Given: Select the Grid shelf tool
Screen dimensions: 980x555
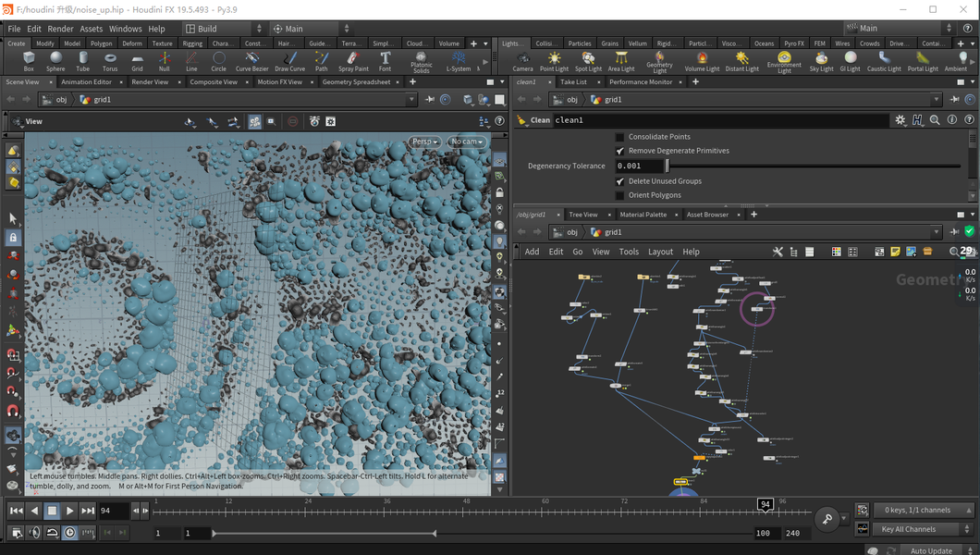Looking at the screenshot, I should 137,61.
